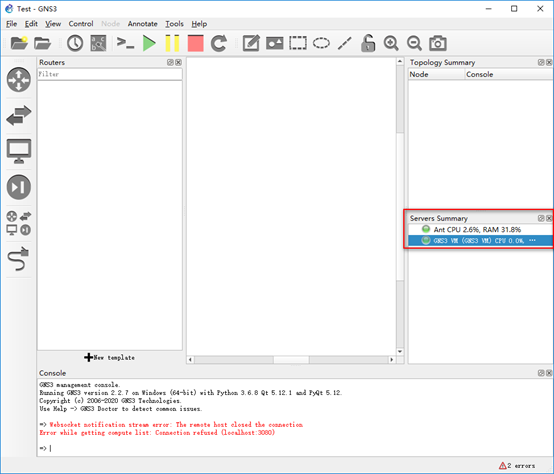The height and width of the screenshot is (474, 554).
Task: Float the Servers Summary panel
Action: [x=541, y=218]
